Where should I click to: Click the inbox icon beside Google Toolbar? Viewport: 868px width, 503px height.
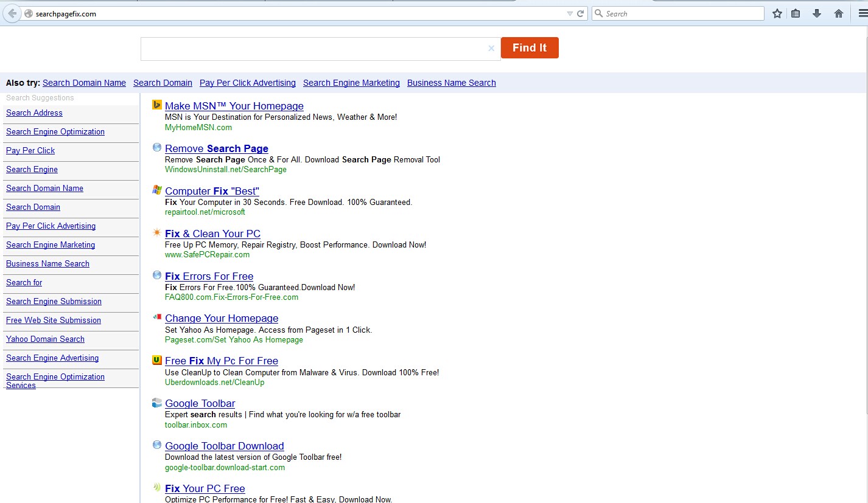point(157,402)
